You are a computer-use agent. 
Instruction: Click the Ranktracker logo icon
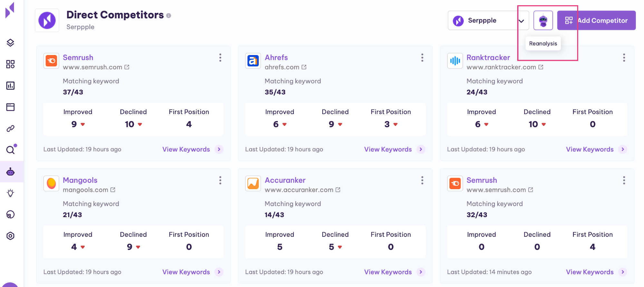[455, 61]
